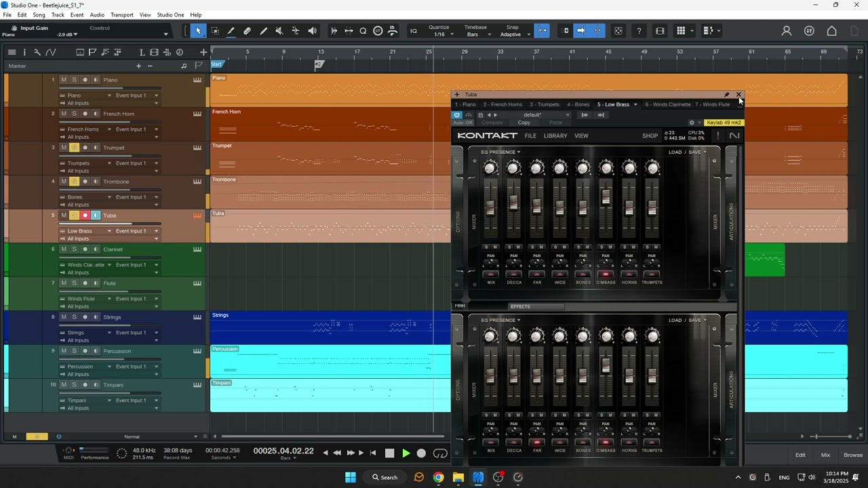Open the Snap Adaptive dropdown
868x488 pixels.
[513, 31]
